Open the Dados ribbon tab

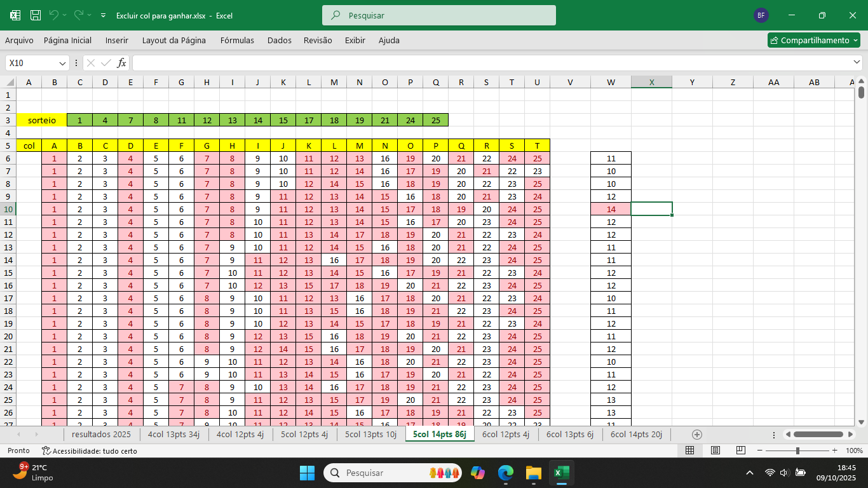coord(280,40)
